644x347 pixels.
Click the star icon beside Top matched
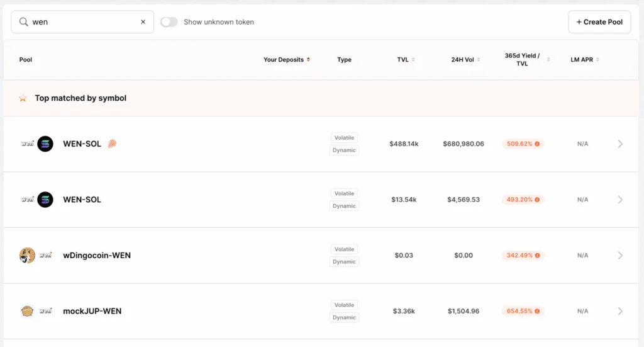point(23,98)
